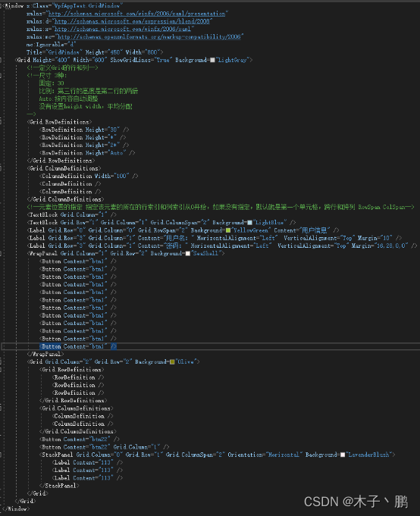Collapse the outer Grid element
This screenshot has height=516, width=420.
click(x=1, y=60)
